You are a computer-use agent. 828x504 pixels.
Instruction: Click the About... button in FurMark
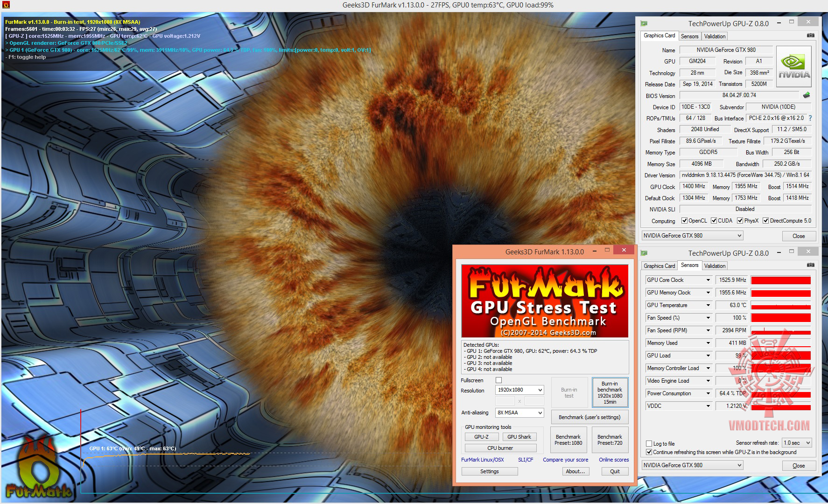(575, 471)
